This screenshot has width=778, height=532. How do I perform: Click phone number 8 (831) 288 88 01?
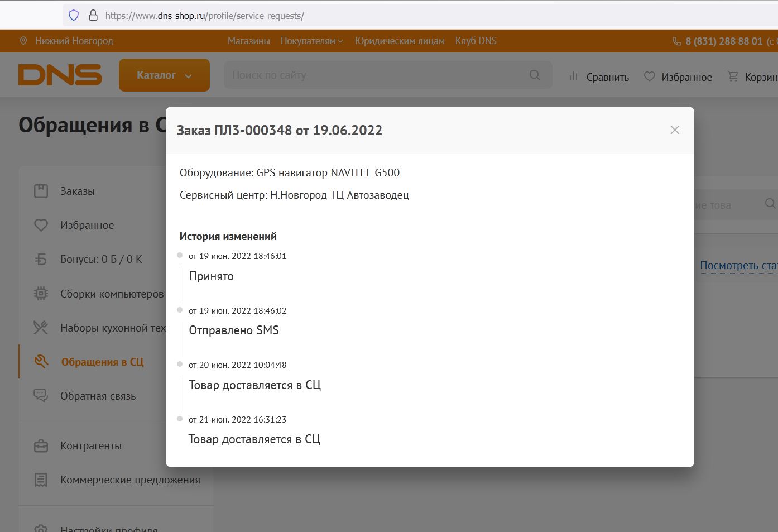(724, 41)
